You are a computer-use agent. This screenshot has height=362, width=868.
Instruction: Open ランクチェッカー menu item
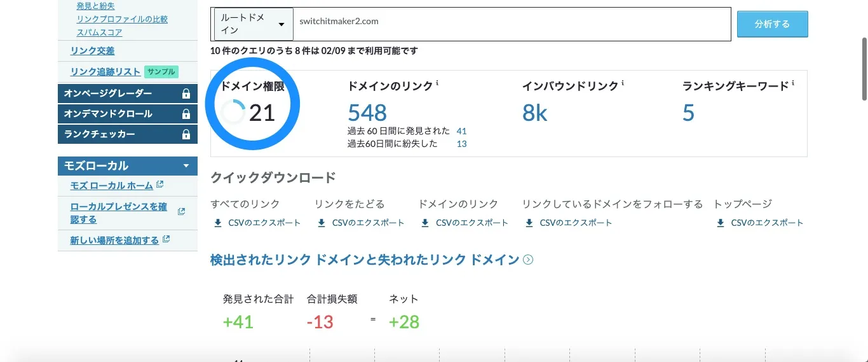127,134
